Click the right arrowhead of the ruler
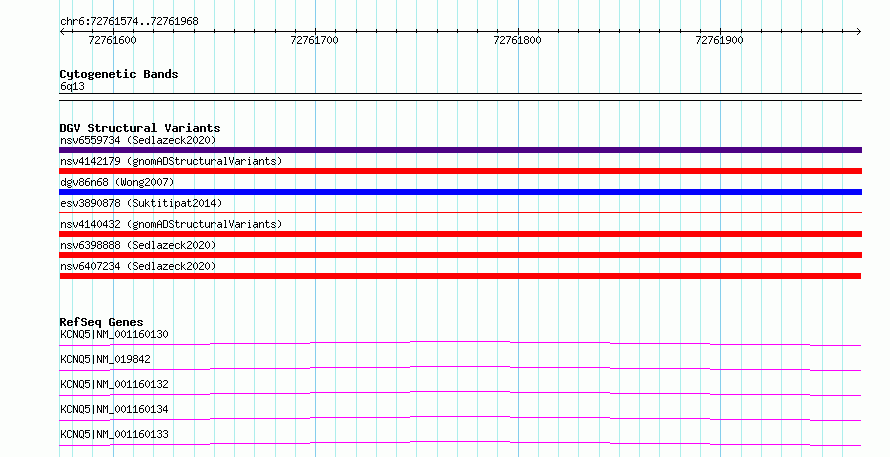The height and width of the screenshot is (457, 890). tap(859, 32)
